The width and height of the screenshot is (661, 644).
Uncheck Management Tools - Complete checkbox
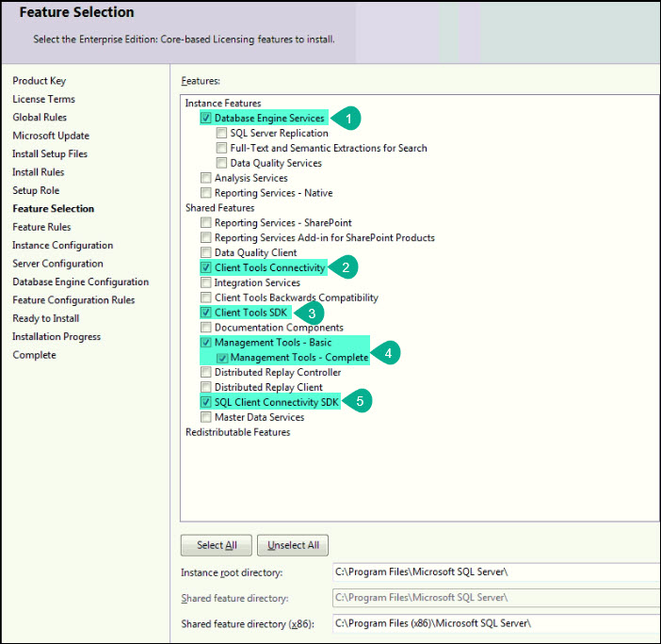coord(222,358)
